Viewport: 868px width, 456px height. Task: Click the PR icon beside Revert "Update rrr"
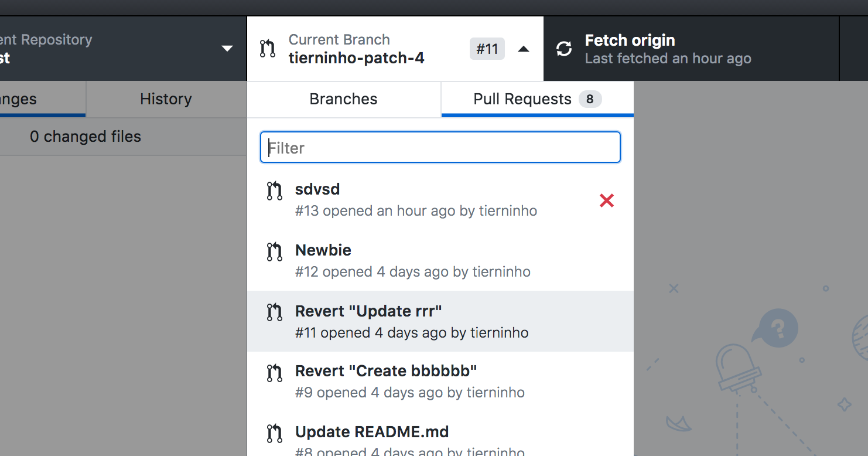(274, 312)
